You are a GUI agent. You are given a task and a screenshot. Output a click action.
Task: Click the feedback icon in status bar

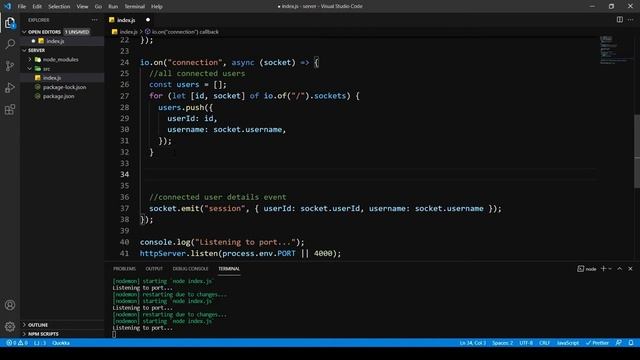(619, 343)
